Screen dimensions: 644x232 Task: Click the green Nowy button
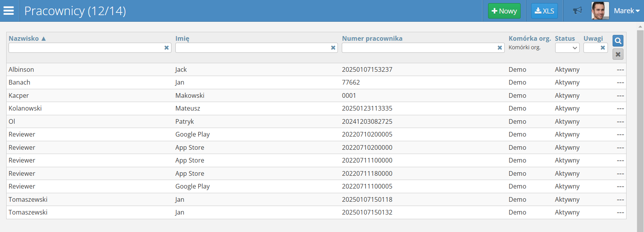click(x=504, y=11)
